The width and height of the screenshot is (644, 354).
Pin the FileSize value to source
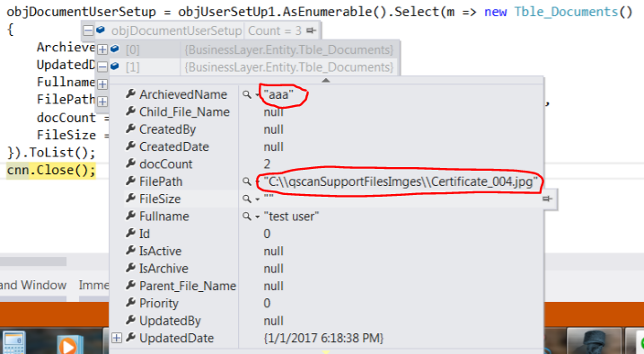click(x=548, y=199)
